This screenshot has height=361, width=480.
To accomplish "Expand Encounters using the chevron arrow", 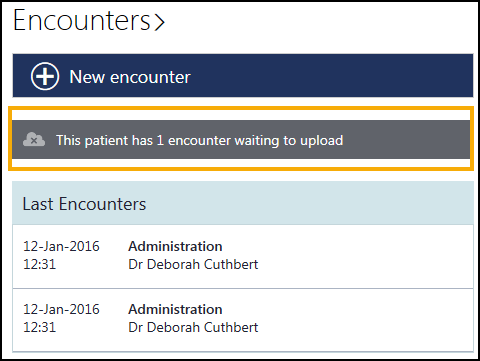I will 159,23.
